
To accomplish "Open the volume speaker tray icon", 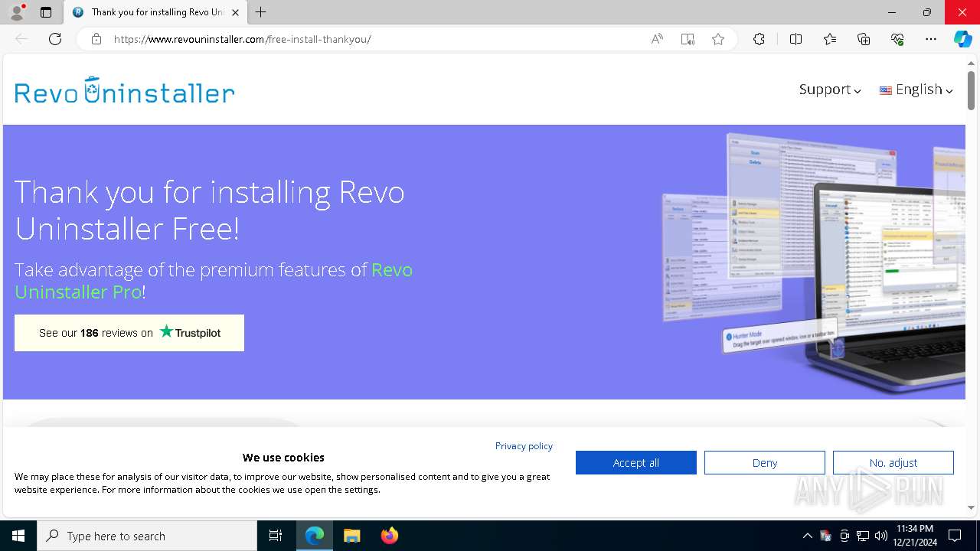I will (x=881, y=536).
